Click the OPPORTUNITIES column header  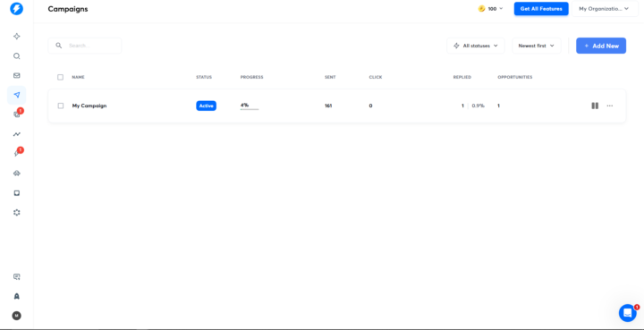(x=515, y=77)
